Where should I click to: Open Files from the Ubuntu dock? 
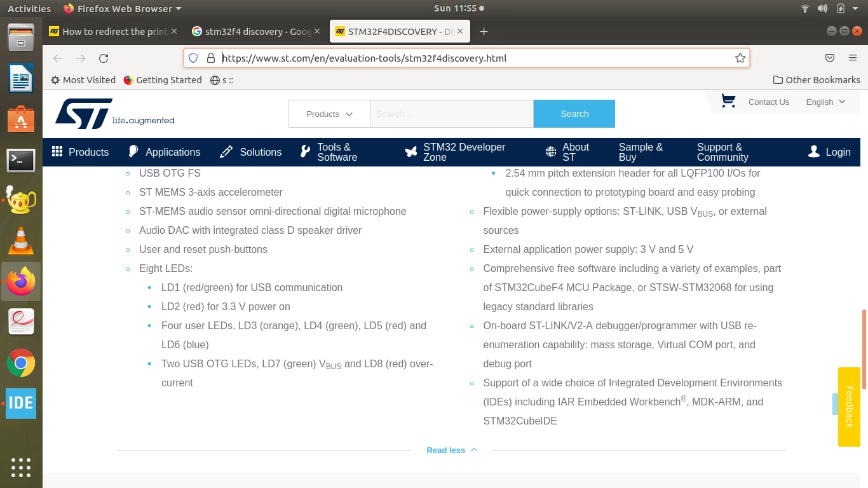pyautogui.click(x=21, y=37)
